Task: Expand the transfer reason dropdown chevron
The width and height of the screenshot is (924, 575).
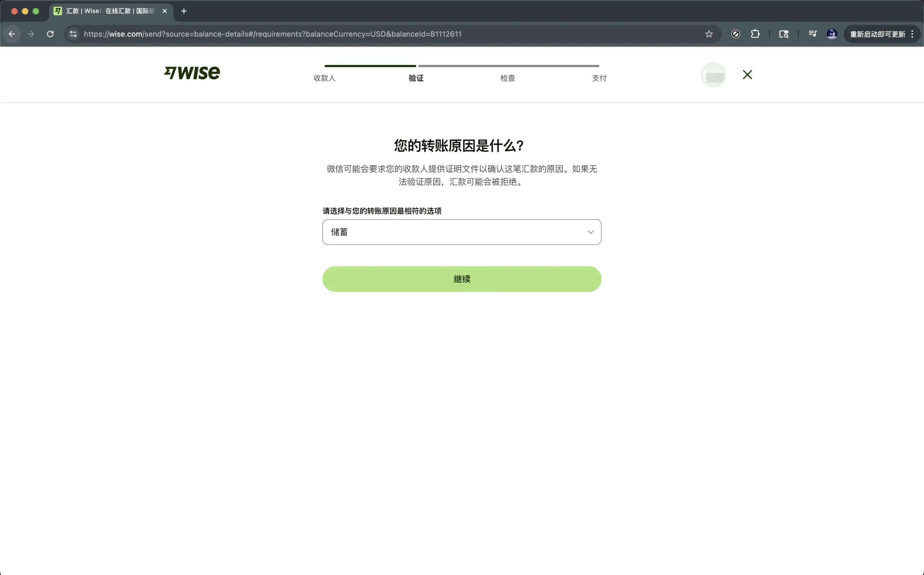Action: 590,232
